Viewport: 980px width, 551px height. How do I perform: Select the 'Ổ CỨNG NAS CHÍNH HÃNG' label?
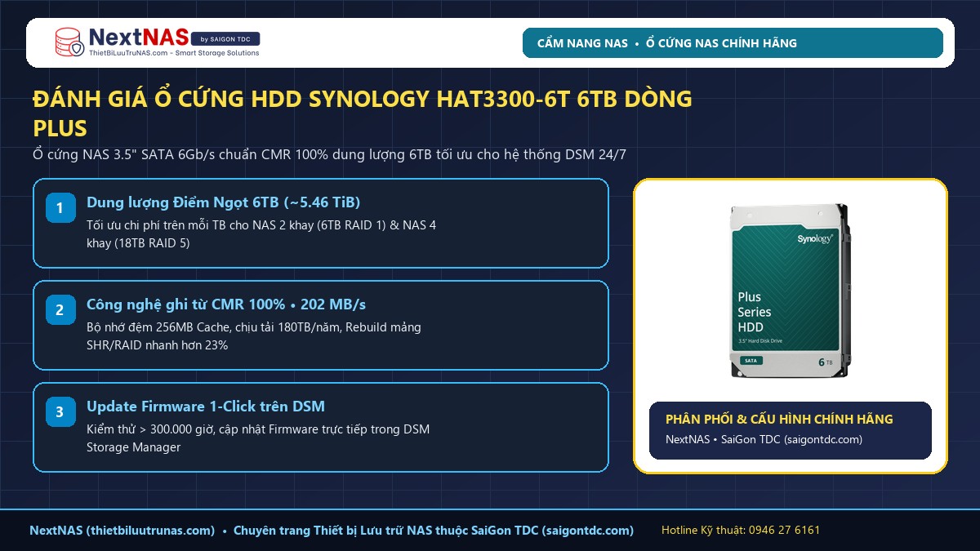coord(721,43)
